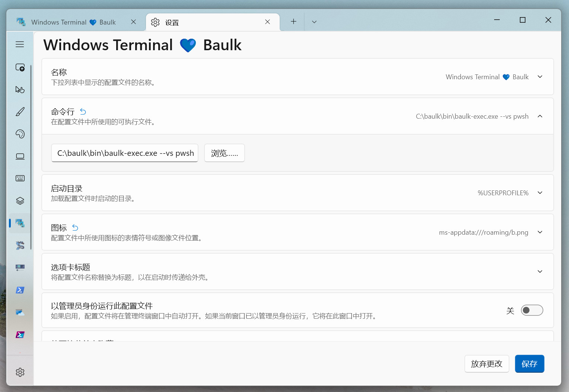The width and height of the screenshot is (569, 392).
Task: Collapse the 命令行 setting chevron
Action: pyautogui.click(x=540, y=116)
